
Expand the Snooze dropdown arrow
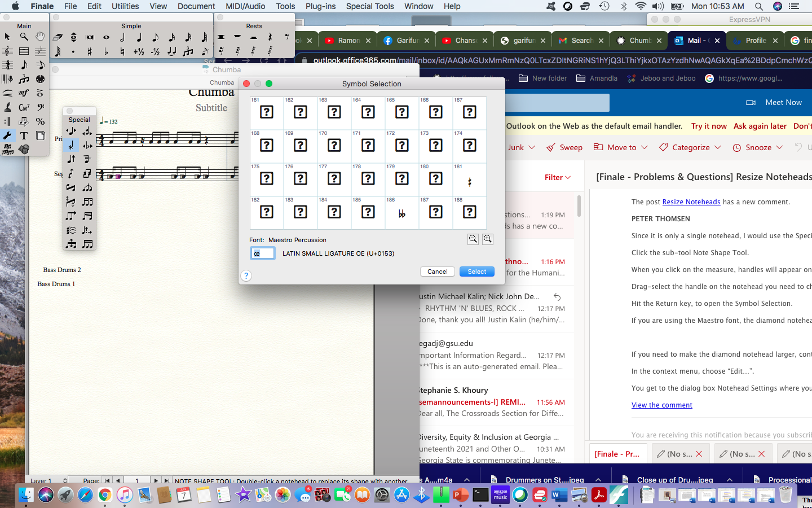coord(779,147)
